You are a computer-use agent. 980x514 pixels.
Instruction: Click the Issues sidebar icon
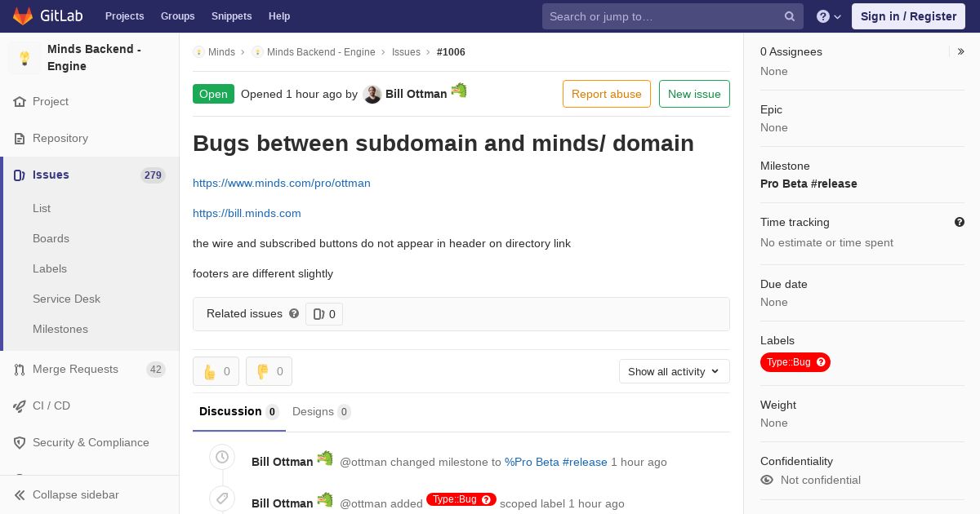coord(20,175)
